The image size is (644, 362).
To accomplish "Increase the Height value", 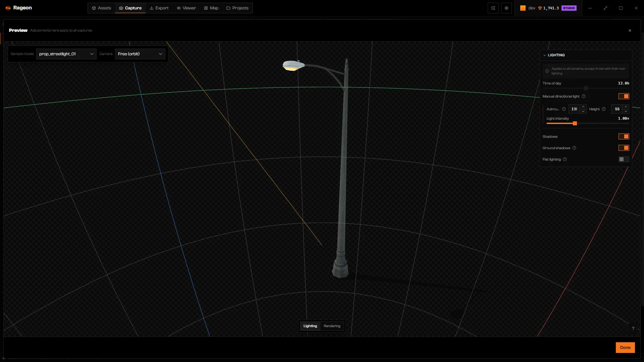I will coord(626,107).
